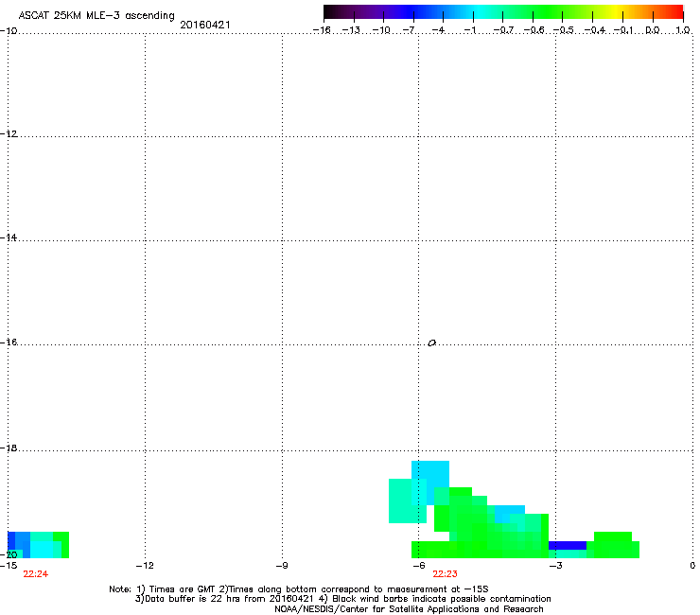Image resolution: width=700 pixels, height=615 pixels.
Task: Click colorbar tick label 0.0
Action: tap(653, 30)
